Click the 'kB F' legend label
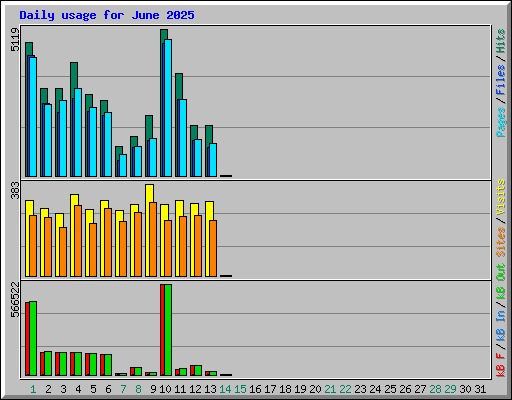 501,365
